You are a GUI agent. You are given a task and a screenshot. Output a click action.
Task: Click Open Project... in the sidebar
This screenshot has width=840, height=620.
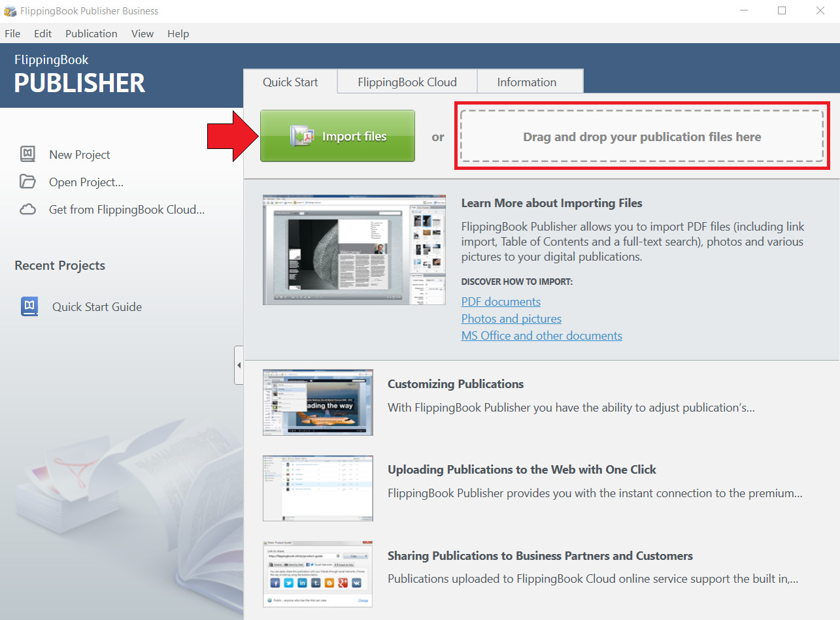[86, 182]
